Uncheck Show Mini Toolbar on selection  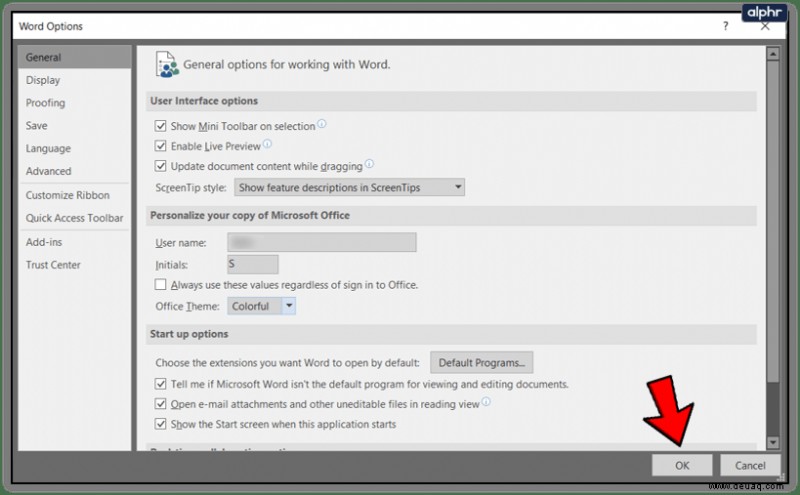[160, 126]
